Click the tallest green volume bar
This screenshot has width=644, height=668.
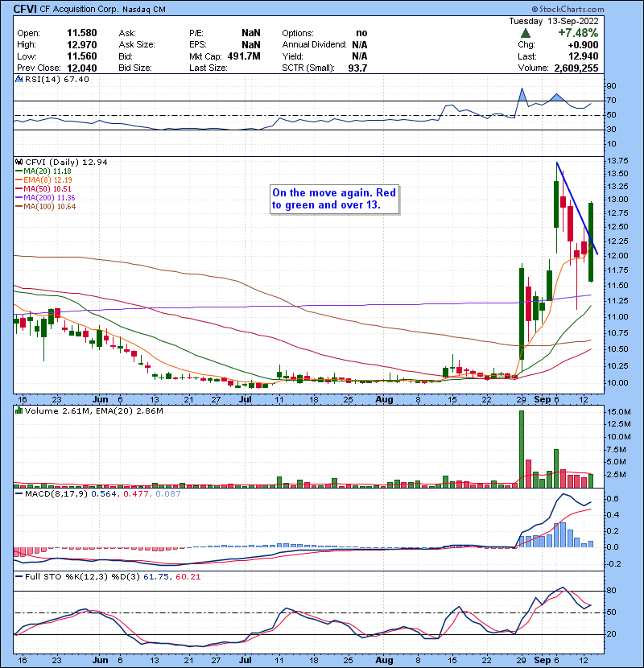coord(522,449)
